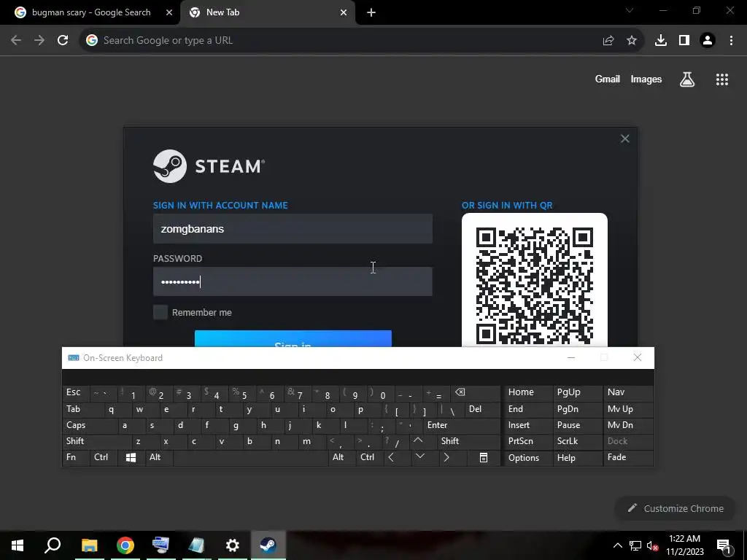This screenshot has height=560, width=747.
Task: Tap Nav on the On-Screen Keyboard
Action: click(x=628, y=392)
